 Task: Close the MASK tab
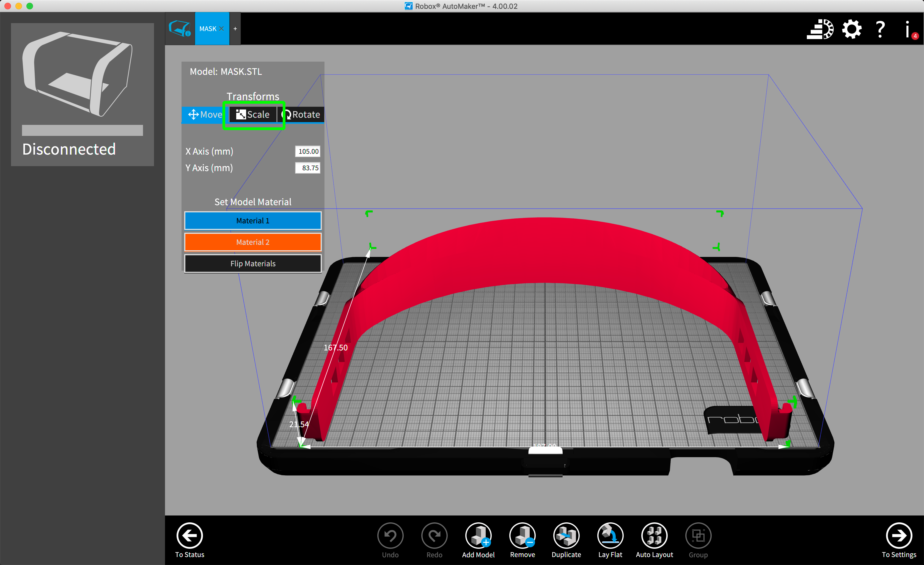[222, 29]
